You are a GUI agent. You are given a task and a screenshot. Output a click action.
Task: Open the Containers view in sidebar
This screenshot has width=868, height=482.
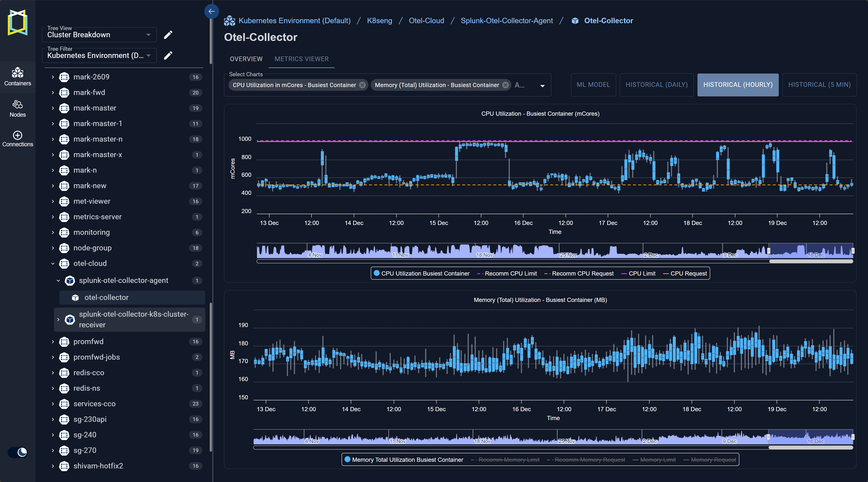tap(17, 77)
